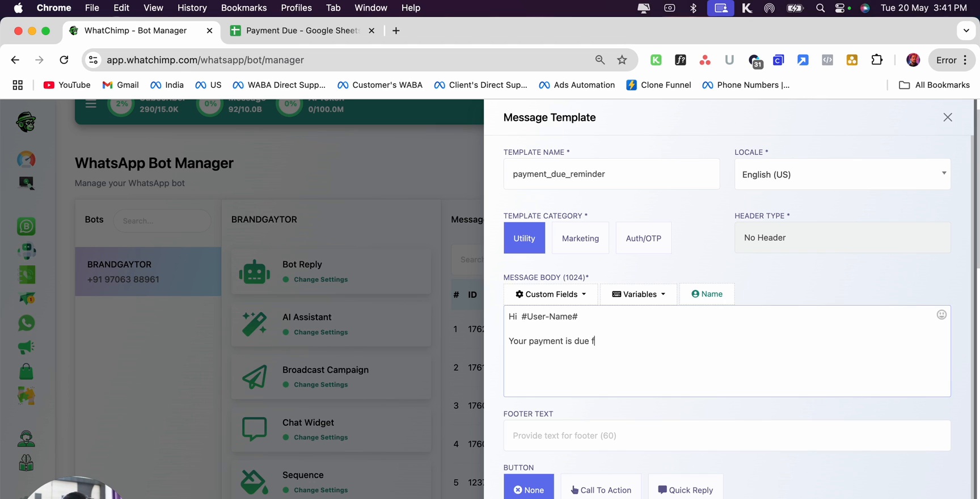This screenshot has width=980, height=499.
Task: Expand the Variables dropdown
Action: click(x=639, y=294)
